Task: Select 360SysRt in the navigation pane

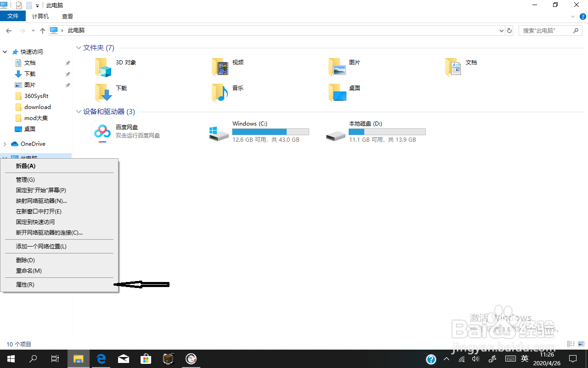Action: 36,96
